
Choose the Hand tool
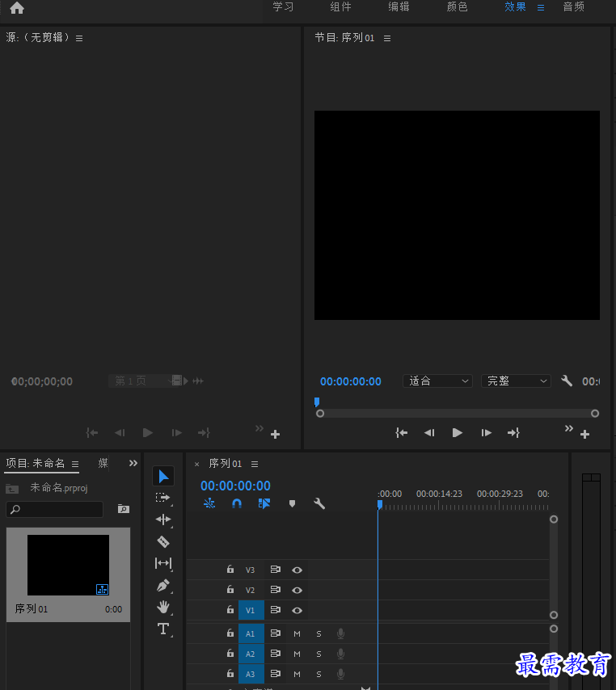click(x=163, y=608)
